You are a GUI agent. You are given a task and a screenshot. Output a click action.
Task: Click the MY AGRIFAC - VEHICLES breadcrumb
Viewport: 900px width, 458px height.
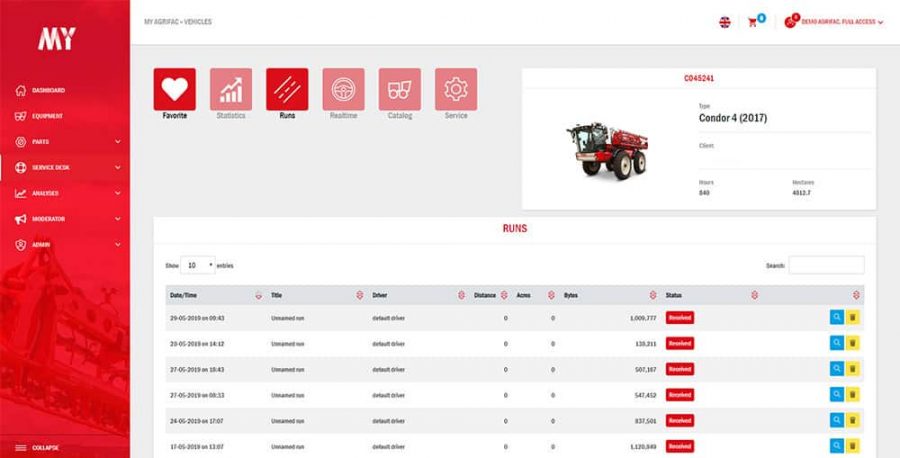tap(178, 22)
